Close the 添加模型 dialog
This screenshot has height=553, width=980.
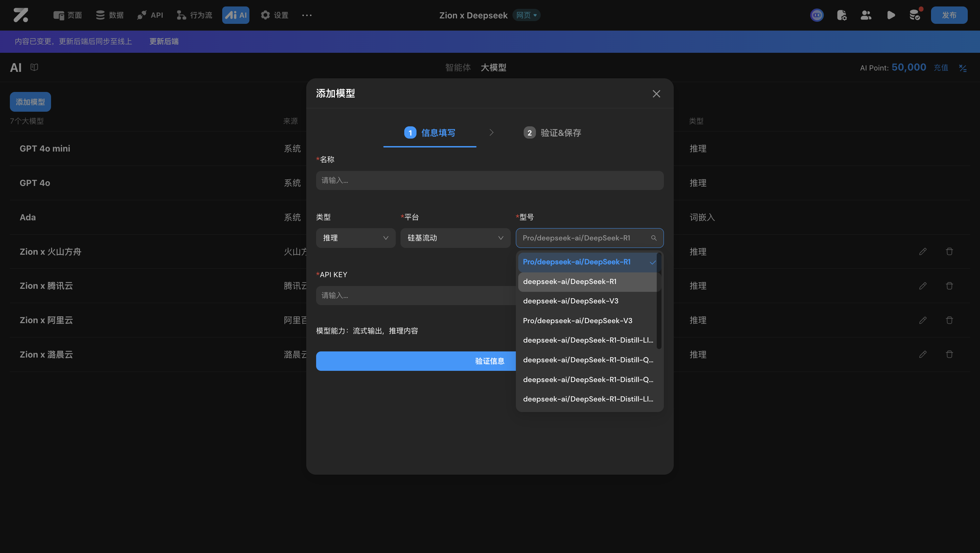coord(656,94)
